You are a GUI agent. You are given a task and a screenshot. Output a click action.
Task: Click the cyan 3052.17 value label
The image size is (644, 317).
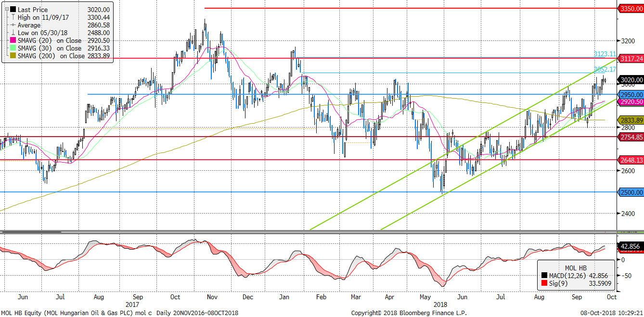point(605,69)
